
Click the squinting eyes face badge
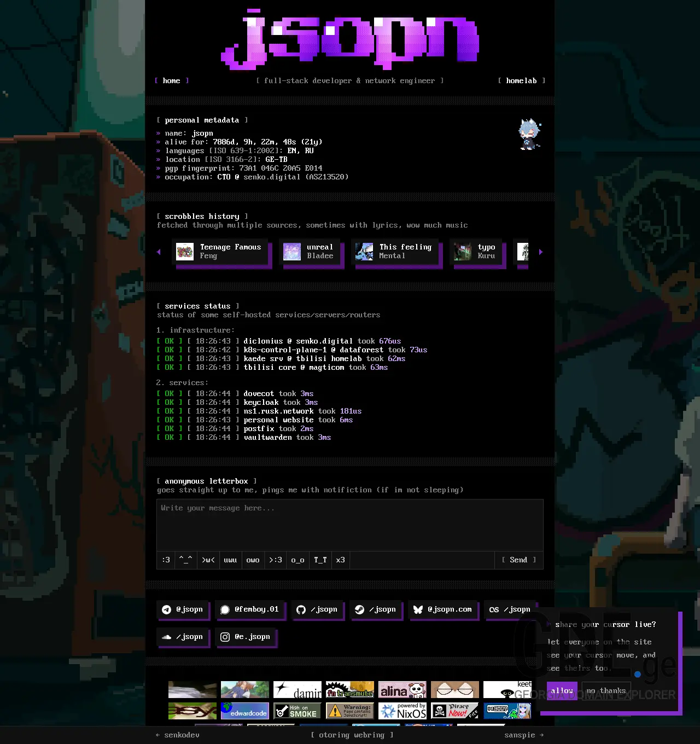pos(455,689)
